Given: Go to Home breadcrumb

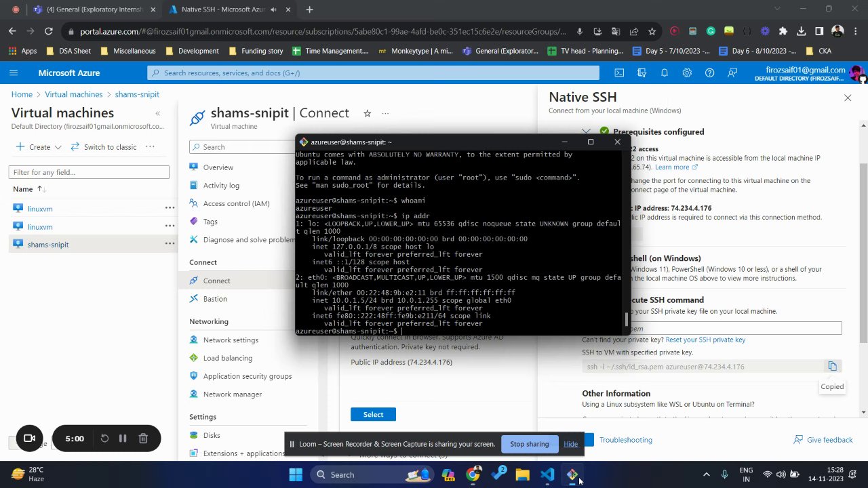Looking at the screenshot, I should pyautogui.click(x=22, y=94).
